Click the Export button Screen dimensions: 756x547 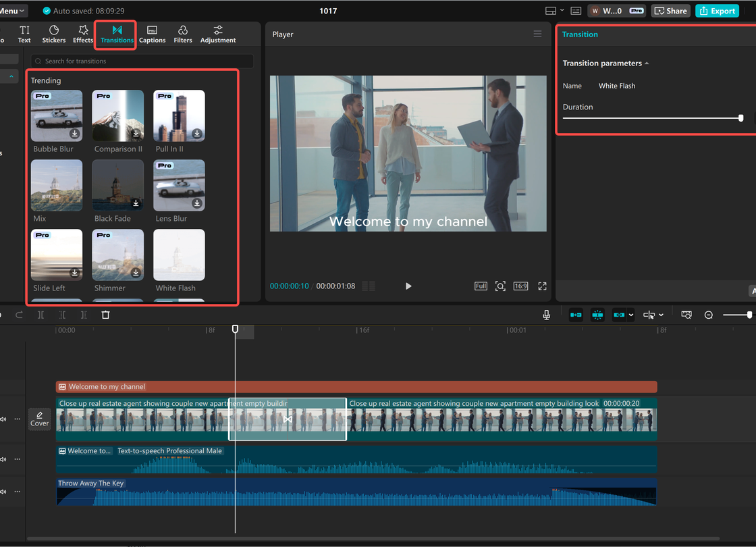click(x=717, y=11)
